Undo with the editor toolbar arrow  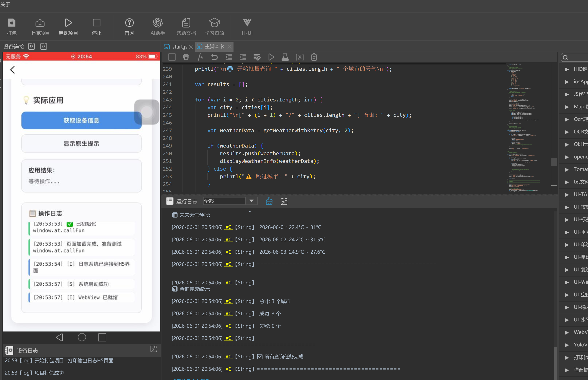[214, 57]
